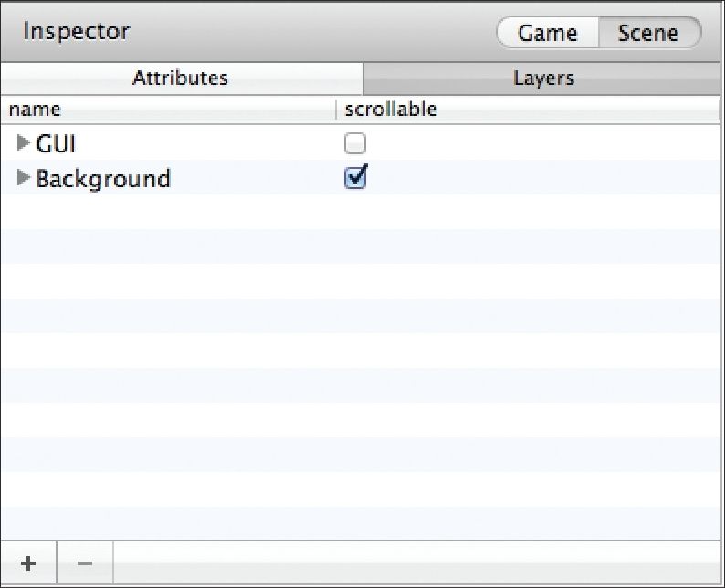
Task: Click the empty scrollable cell beside GUI's checkbox
Action: [x=543, y=143]
